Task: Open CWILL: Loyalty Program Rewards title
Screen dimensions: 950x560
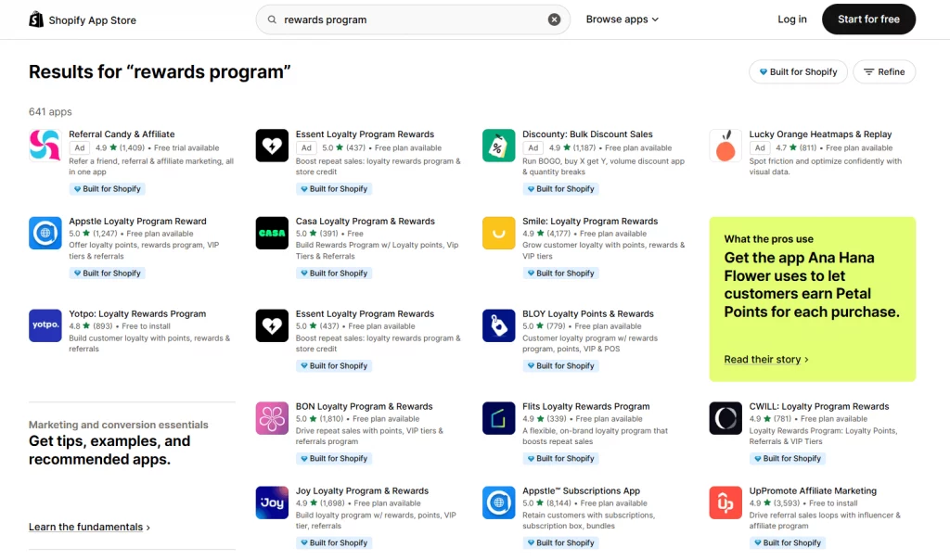Action: pos(819,407)
